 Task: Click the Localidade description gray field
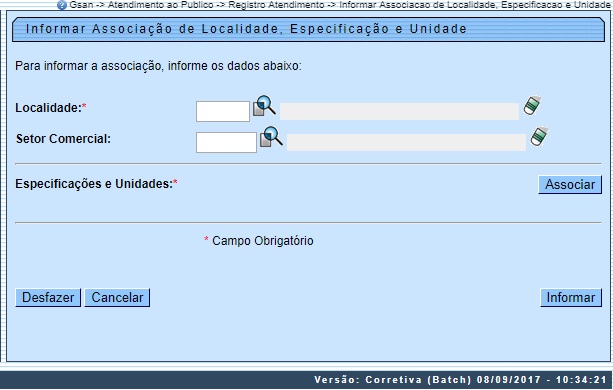click(399, 111)
